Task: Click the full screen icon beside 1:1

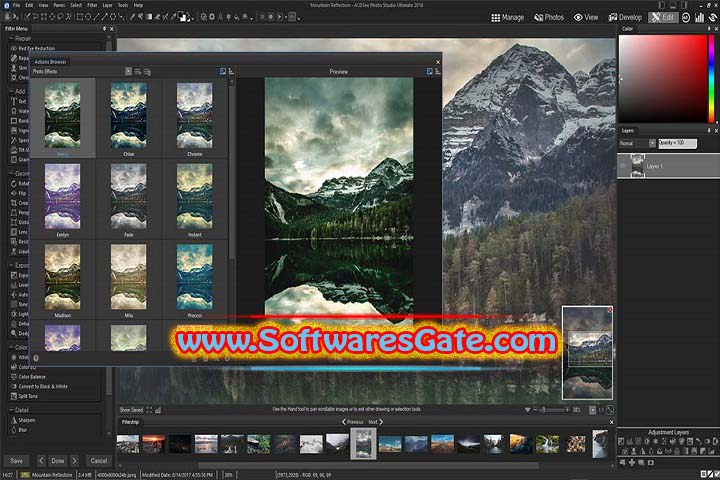Action: pos(610,410)
